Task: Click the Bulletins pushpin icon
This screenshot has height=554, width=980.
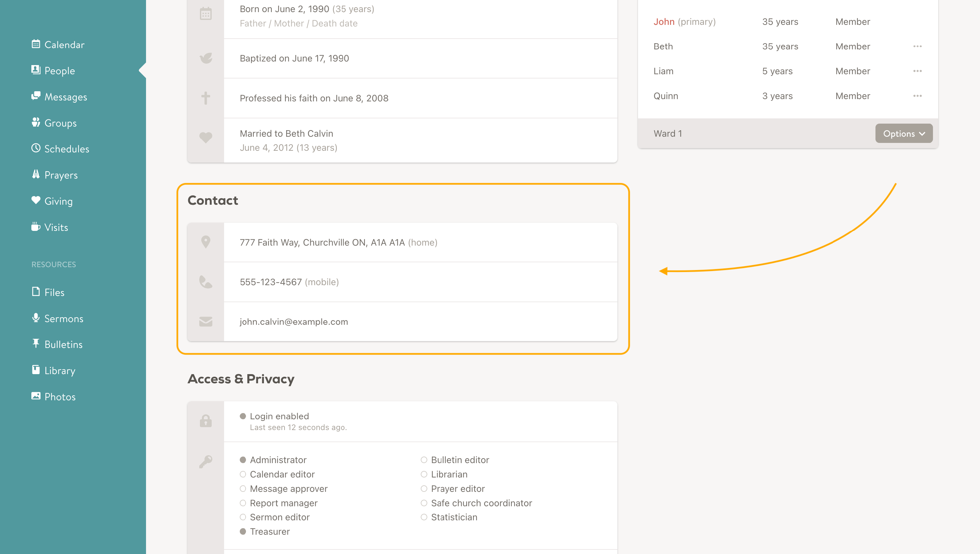Action: tap(36, 343)
